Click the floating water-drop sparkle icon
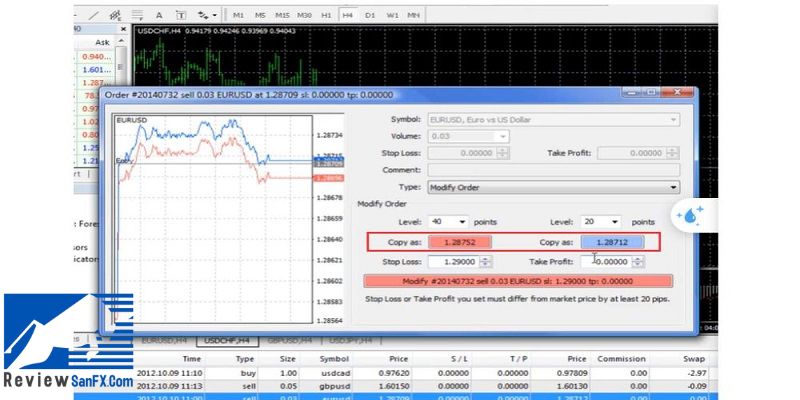The image size is (800, 400). coord(691,215)
